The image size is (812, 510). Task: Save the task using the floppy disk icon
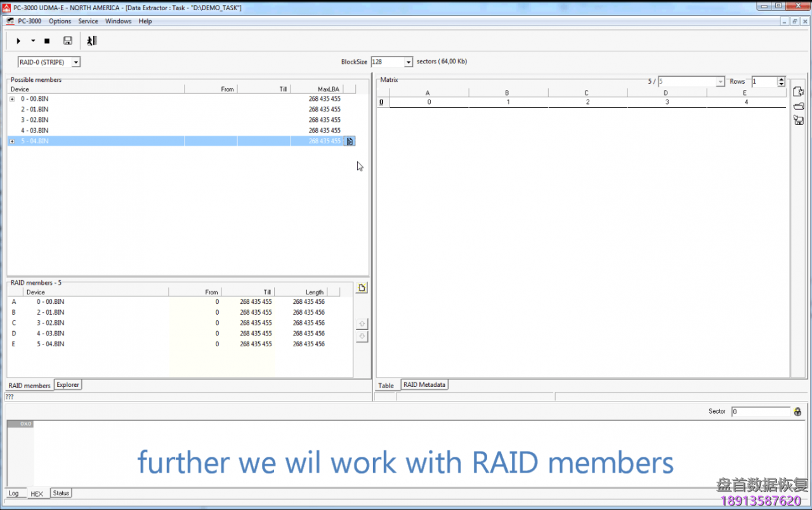pyautogui.click(x=67, y=41)
